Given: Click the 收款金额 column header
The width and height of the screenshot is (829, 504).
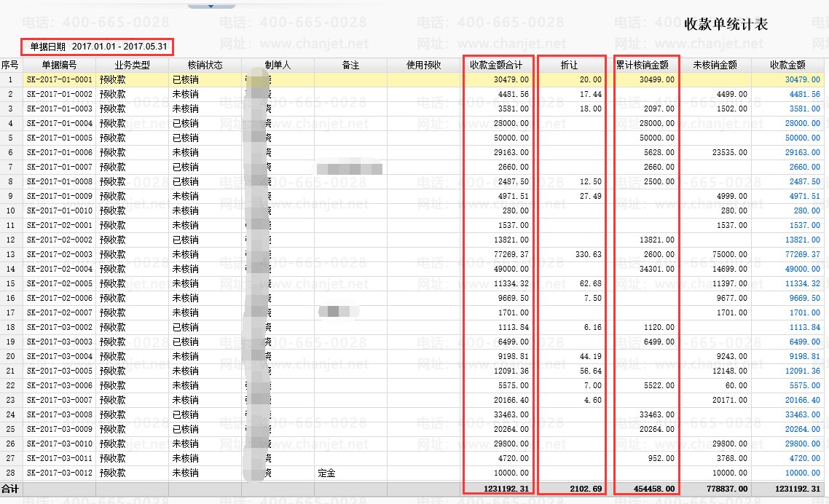Looking at the screenshot, I should pos(787,65).
